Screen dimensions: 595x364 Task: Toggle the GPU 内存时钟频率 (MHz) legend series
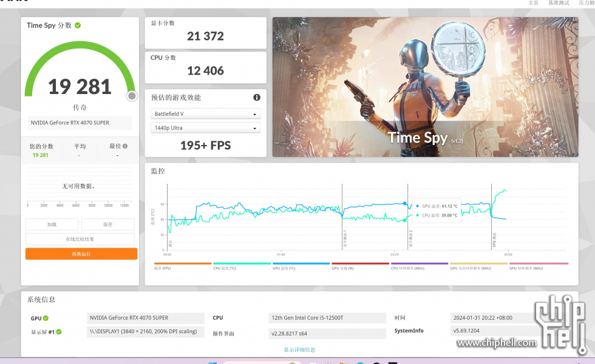[x=479, y=266]
